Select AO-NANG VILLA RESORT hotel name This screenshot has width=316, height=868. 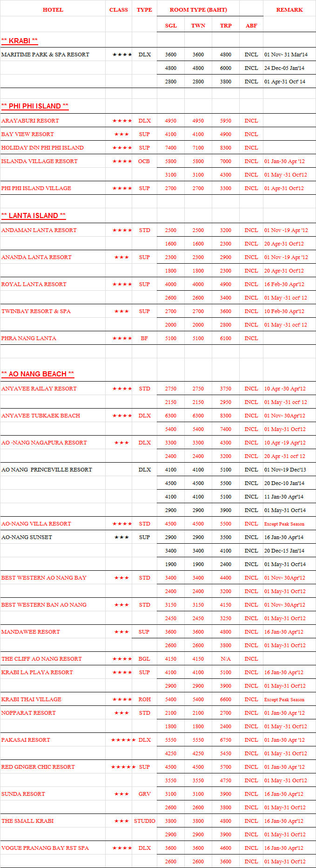pyautogui.click(x=36, y=524)
